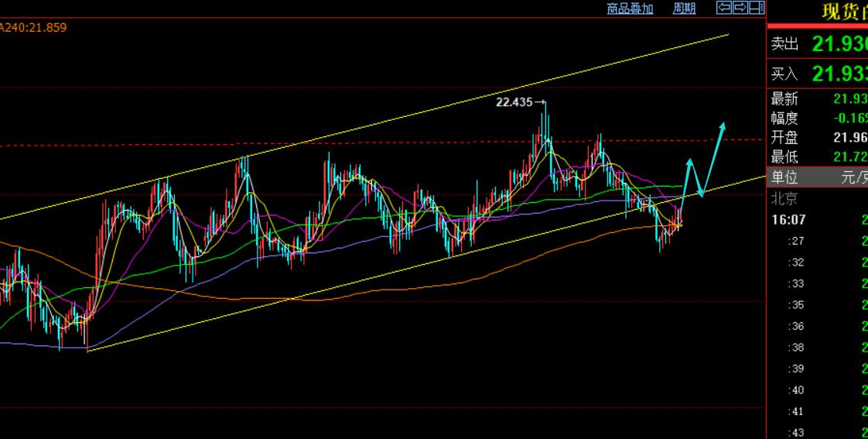868x439 pixels.
Task: Select the :33 tick row
Action: tap(818, 284)
